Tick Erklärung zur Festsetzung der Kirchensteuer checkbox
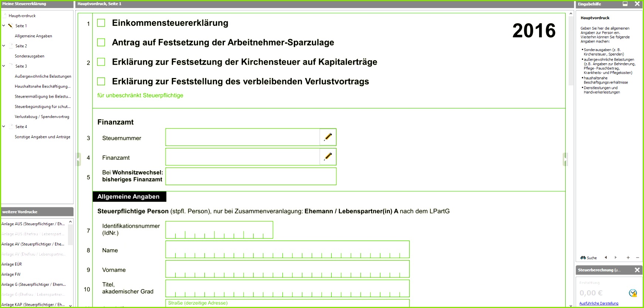This screenshot has width=644, height=308. pos(101,62)
